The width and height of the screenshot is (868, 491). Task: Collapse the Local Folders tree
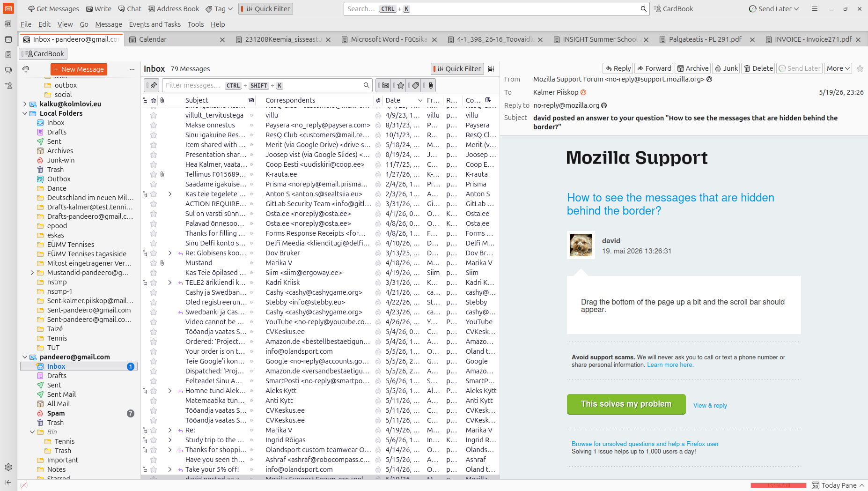click(x=25, y=113)
